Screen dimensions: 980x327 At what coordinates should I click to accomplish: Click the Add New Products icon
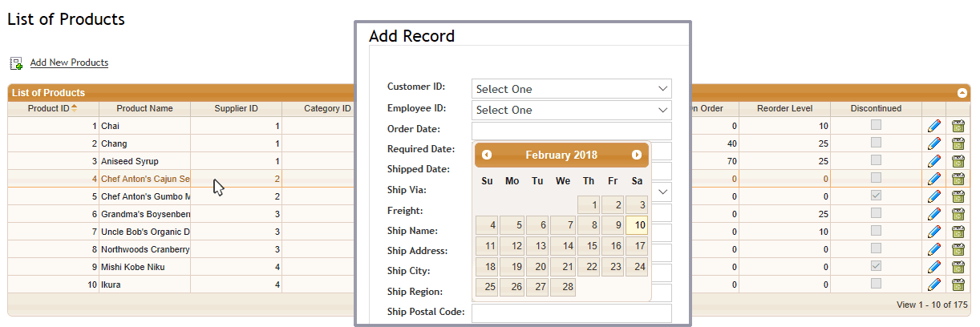16,63
